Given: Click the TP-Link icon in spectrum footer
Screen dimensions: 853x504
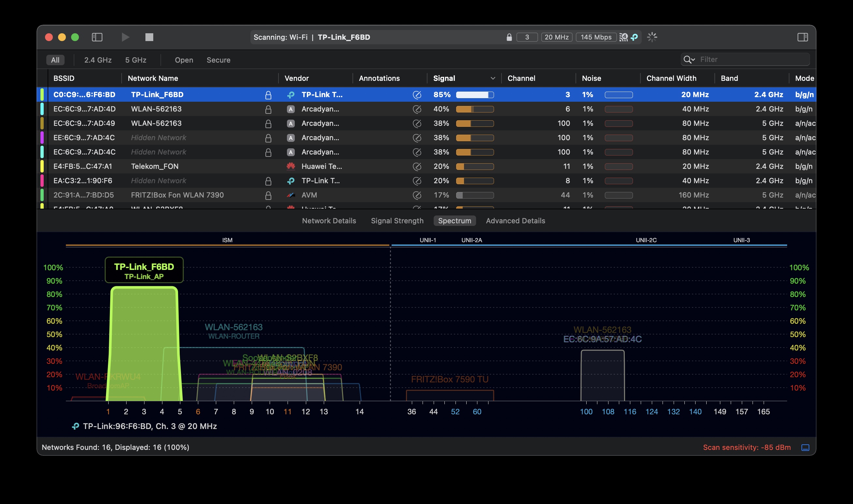Looking at the screenshot, I should click(x=75, y=426).
